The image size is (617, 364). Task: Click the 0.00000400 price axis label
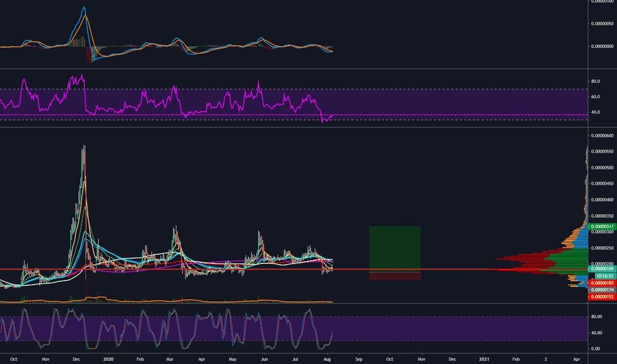click(602, 200)
